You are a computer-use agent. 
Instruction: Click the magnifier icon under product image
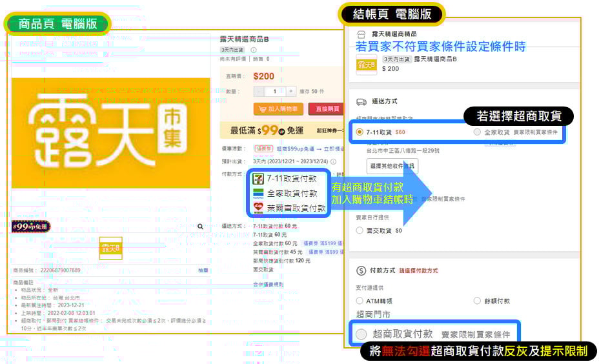(201, 227)
